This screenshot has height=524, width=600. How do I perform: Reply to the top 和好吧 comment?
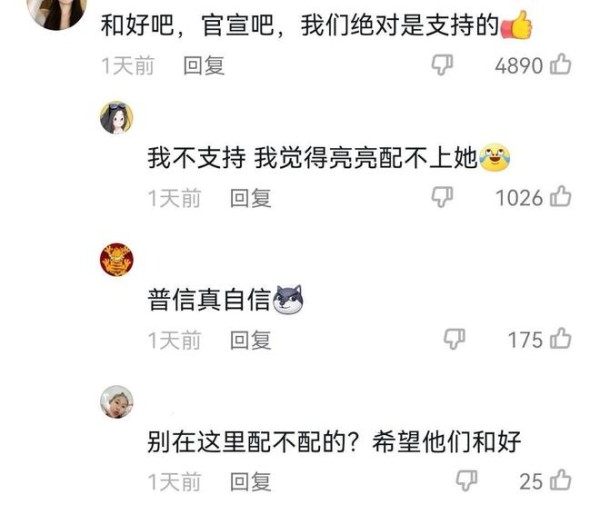coord(204,65)
